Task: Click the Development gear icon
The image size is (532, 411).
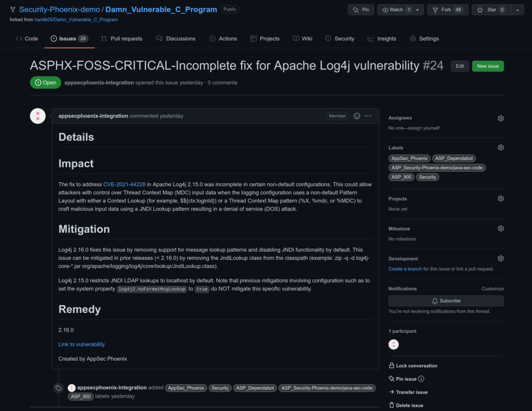Action: pyautogui.click(x=500, y=258)
